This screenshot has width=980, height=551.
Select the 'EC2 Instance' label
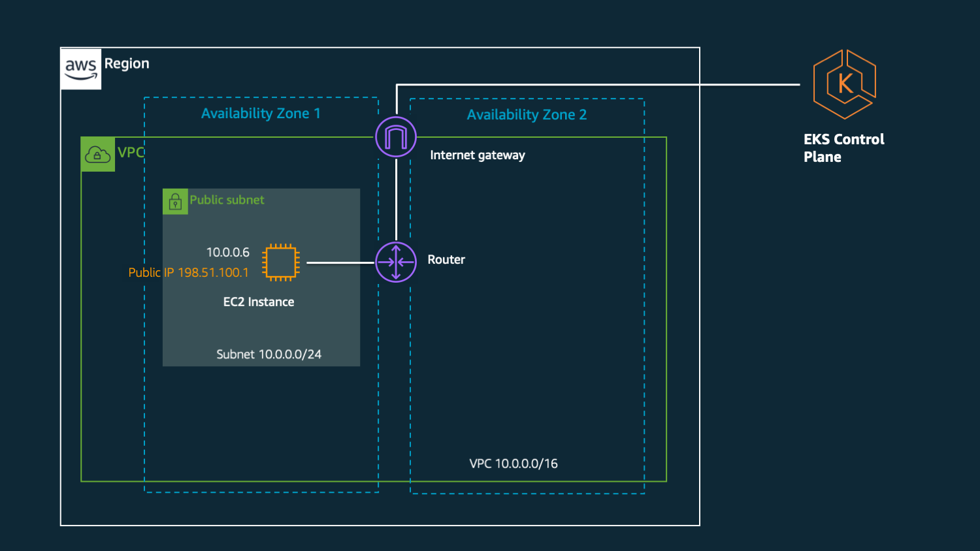(x=259, y=302)
